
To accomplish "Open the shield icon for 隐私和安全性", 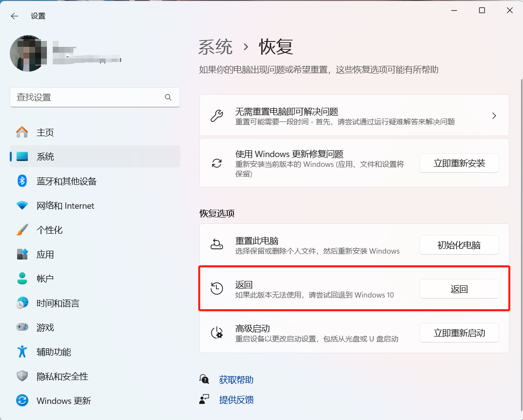I will (22, 377).
